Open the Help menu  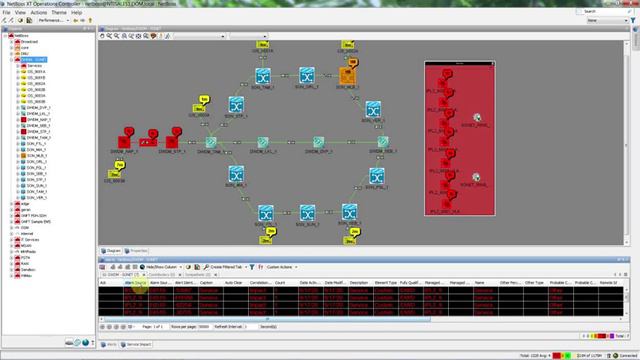[x=76, y=13]
